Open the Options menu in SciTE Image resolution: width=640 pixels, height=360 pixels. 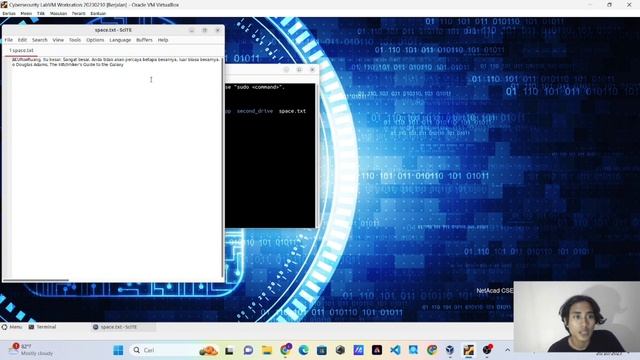pyautogui.click(x=95, y=40)
